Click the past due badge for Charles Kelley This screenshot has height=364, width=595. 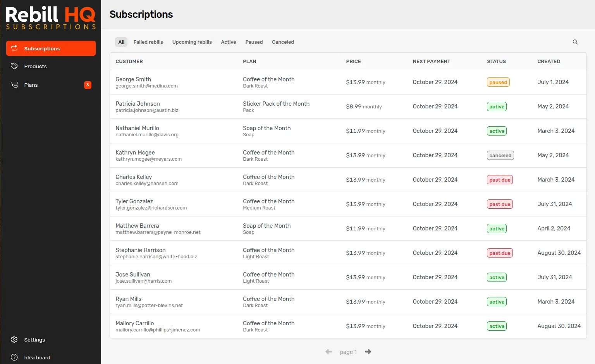pos(500,180)
